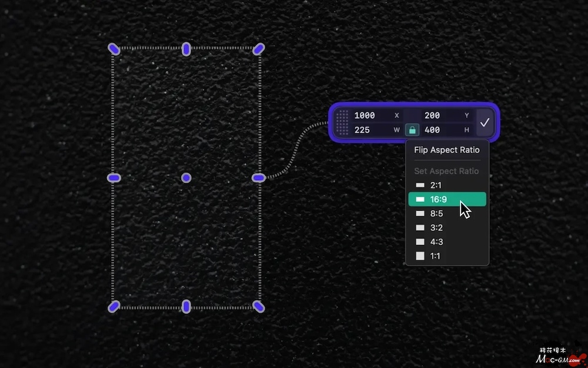
Task: Click the top-left corner selection handle
Action: pyautogui.click(x=114, y=49)
